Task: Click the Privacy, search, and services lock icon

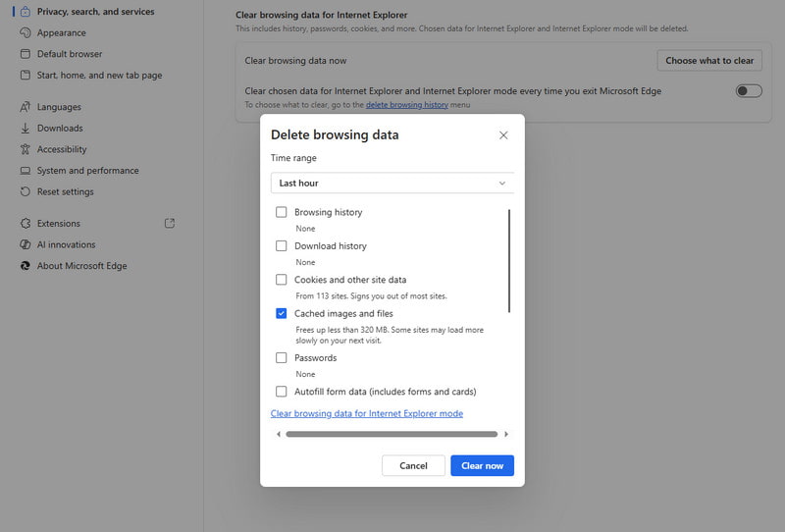Action: [26, 12]
